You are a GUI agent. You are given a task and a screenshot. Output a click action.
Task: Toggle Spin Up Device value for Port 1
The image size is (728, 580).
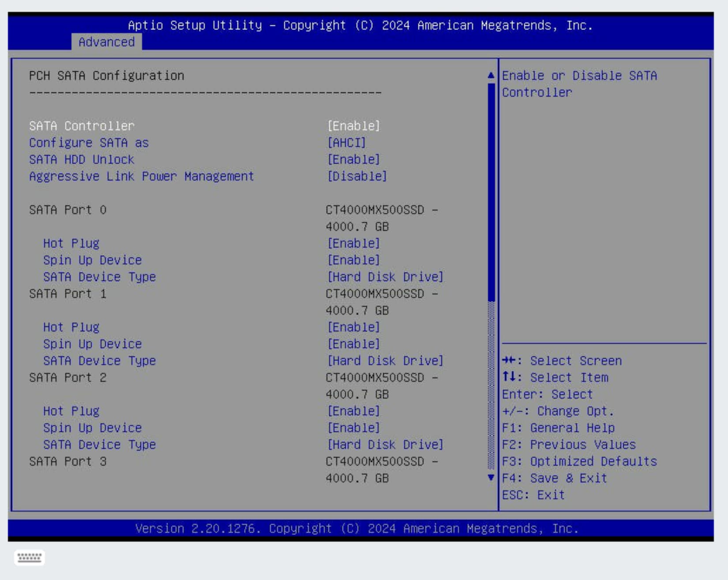(x=353, y=344)
